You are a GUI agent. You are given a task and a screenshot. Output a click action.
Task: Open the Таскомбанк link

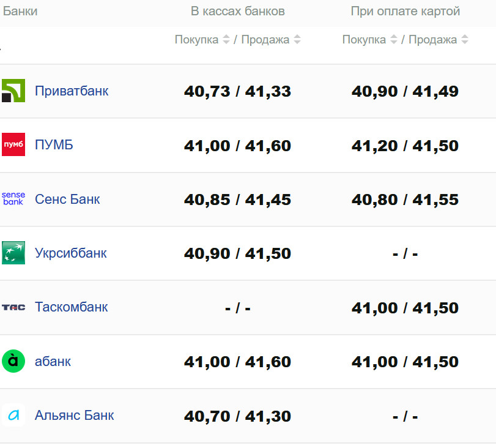[72, 307]
